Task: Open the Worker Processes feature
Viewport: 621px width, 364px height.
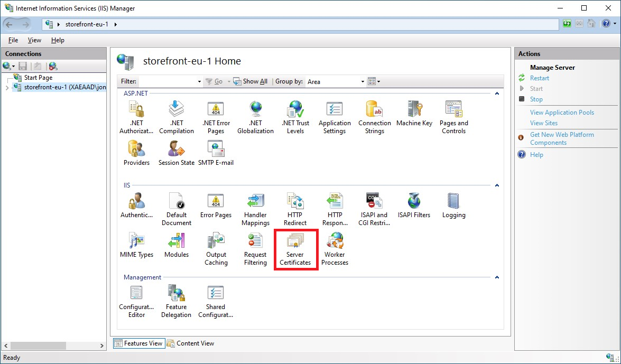Action: tap(335, 249)
